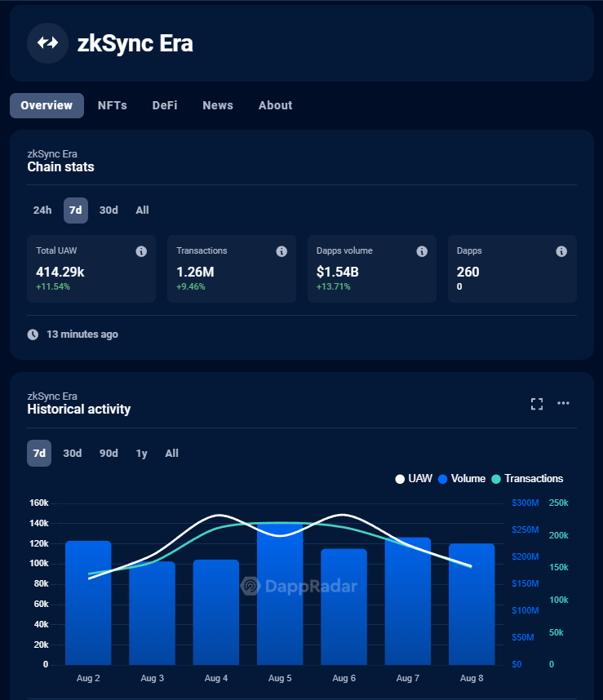The image size is (603, 700).
Task: Click the Chain stats heading
Action: pos(60,167)
